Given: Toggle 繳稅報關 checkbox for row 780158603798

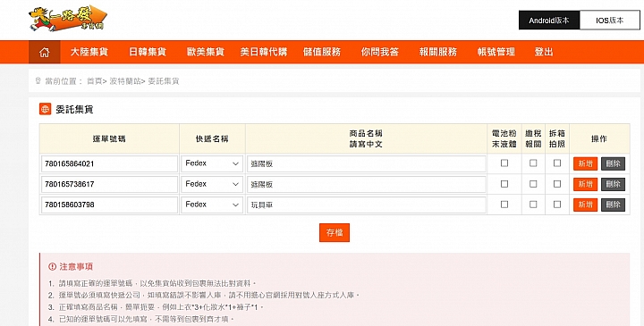Looking at the screenshot, I should [533, 205].
